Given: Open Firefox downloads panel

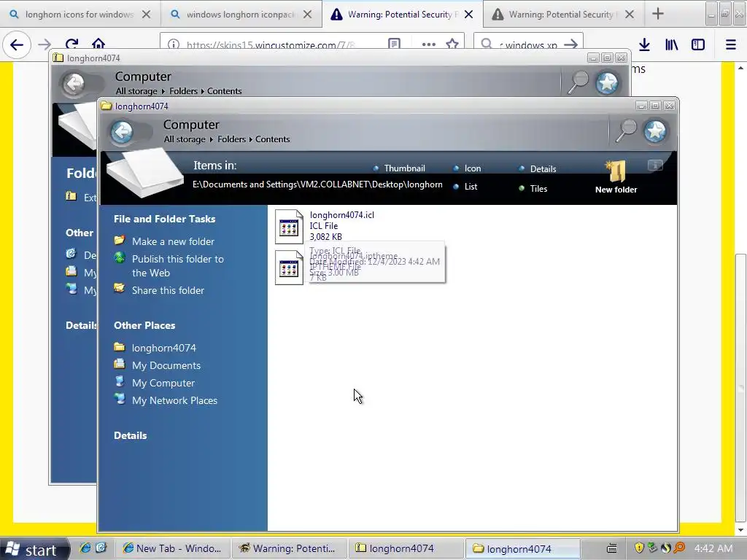Looking at the screenshot, I should click(645, 44).
